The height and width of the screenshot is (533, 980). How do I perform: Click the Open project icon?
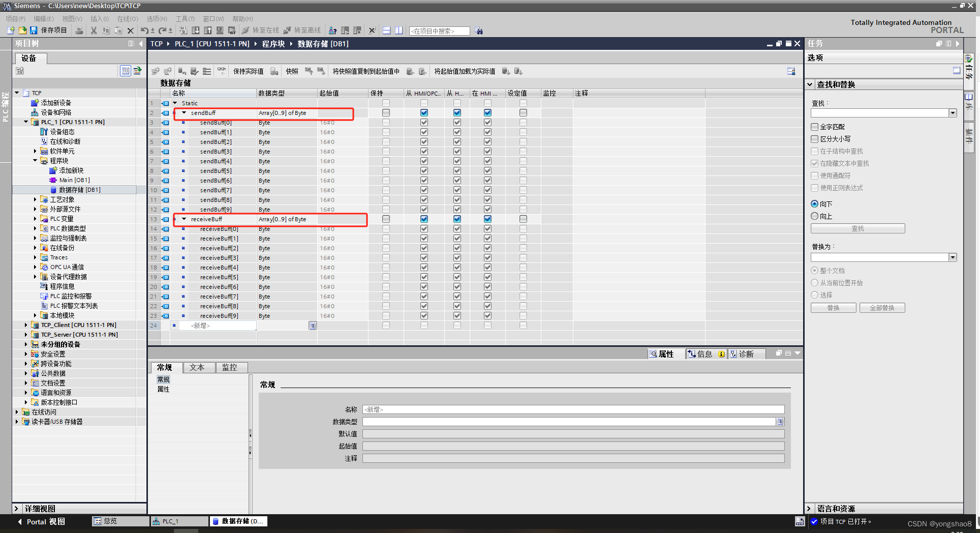(22, 31)
